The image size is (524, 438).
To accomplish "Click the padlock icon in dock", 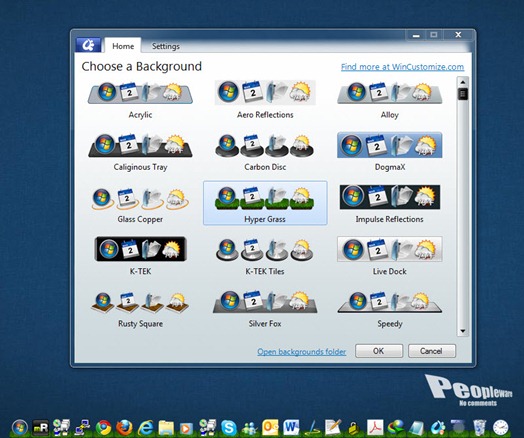I will point(354,428).
